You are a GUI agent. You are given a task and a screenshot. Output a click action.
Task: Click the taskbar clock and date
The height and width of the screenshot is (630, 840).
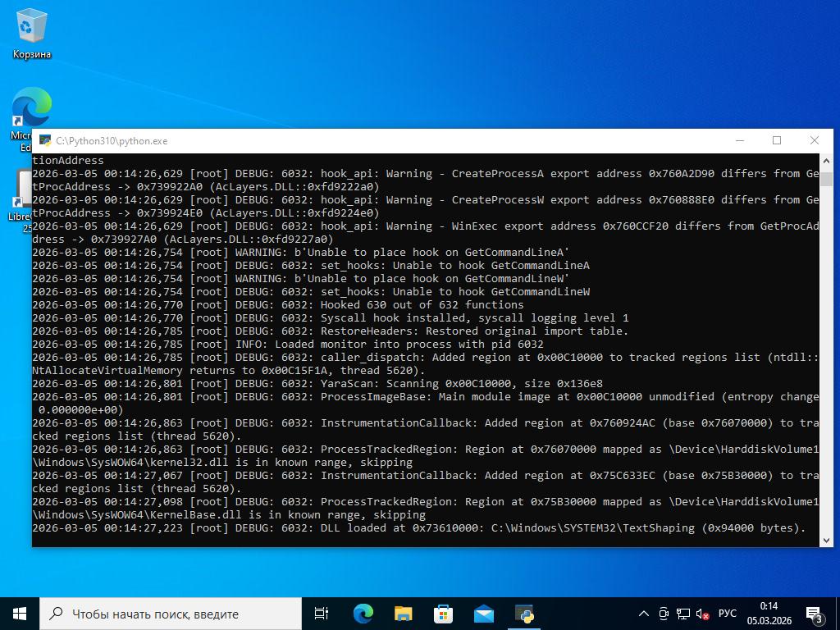769,614
